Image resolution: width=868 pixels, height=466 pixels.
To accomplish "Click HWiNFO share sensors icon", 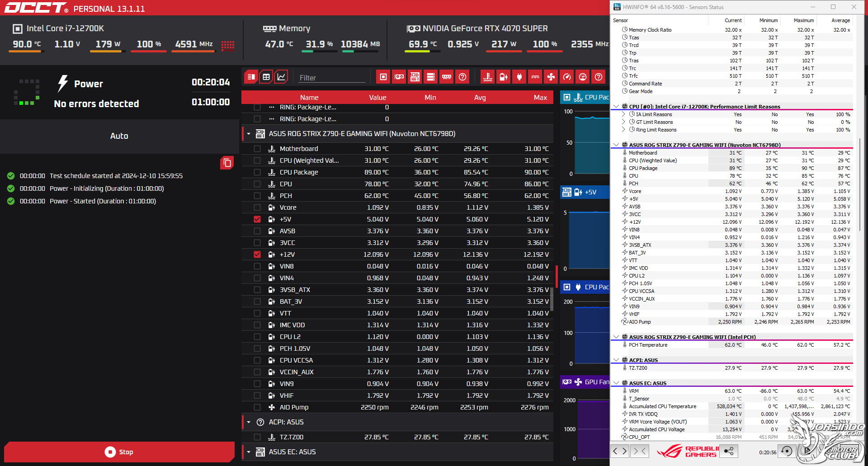I will pos(729,451).
